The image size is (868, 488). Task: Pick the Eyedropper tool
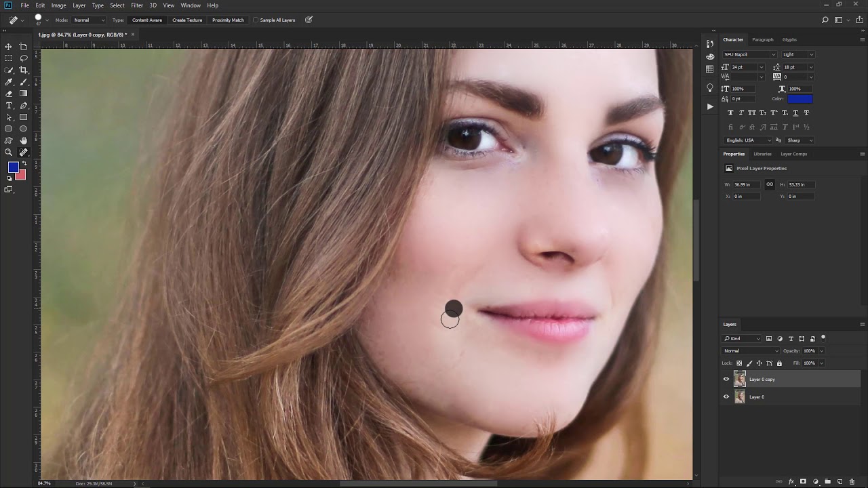click(x=9, y=82)
